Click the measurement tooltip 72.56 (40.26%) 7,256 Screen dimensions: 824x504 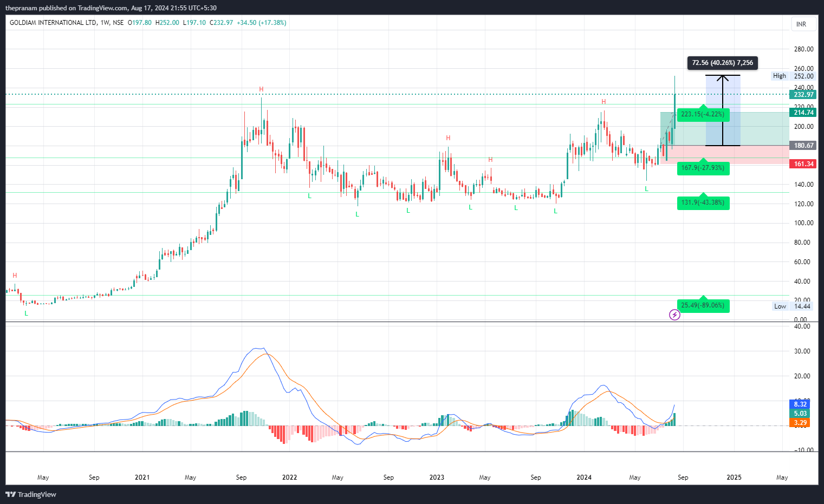(723, 63)
